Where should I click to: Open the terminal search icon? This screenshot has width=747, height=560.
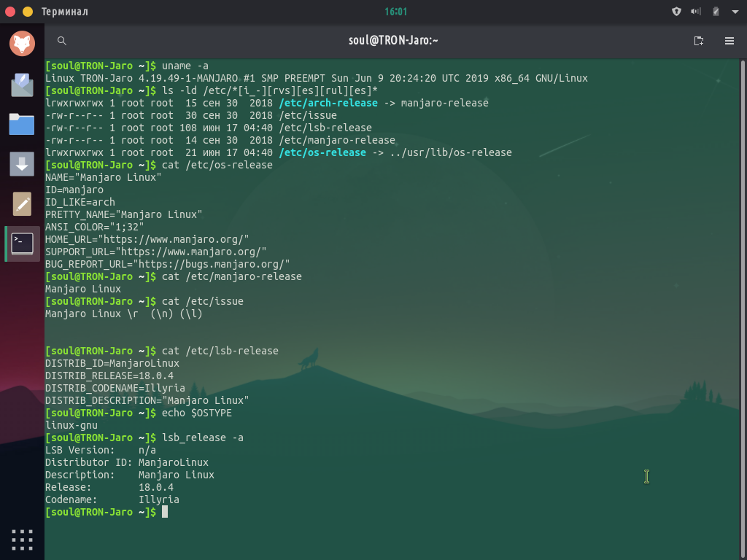(x=61, y=41)
